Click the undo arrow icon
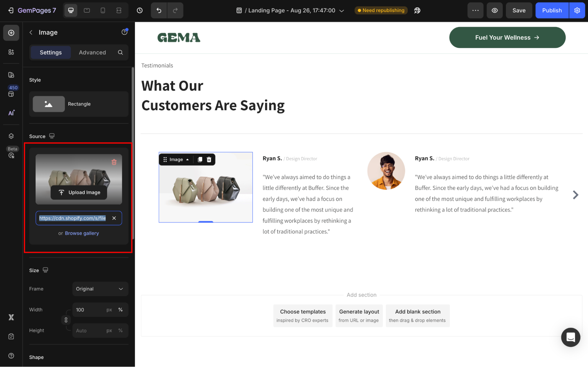This screenshot has height=367, width=588. point(159,11)
